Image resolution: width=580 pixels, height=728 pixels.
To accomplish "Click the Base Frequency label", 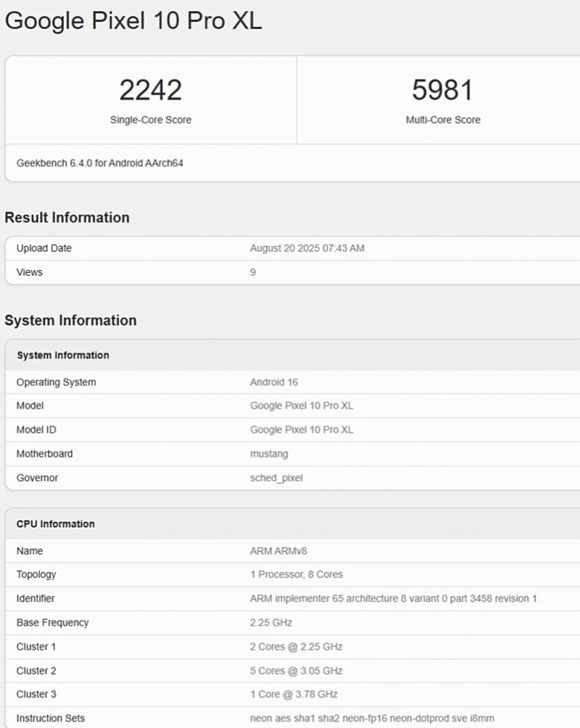I will 53,623.
